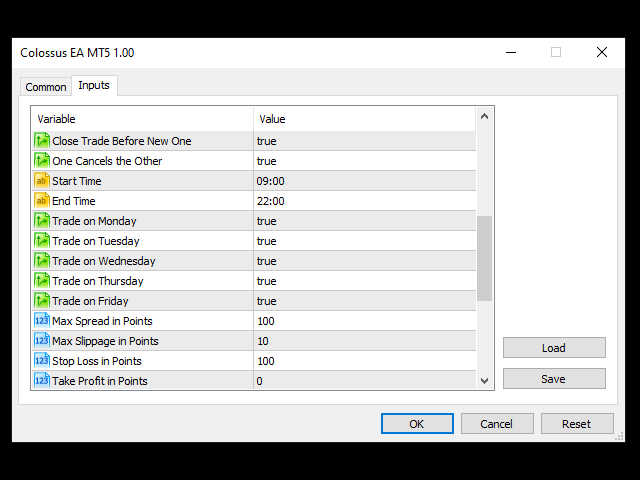Click the bool icon beside One Cancels the Other
Viewport: 640px width, 480px height.
(42, 161)
